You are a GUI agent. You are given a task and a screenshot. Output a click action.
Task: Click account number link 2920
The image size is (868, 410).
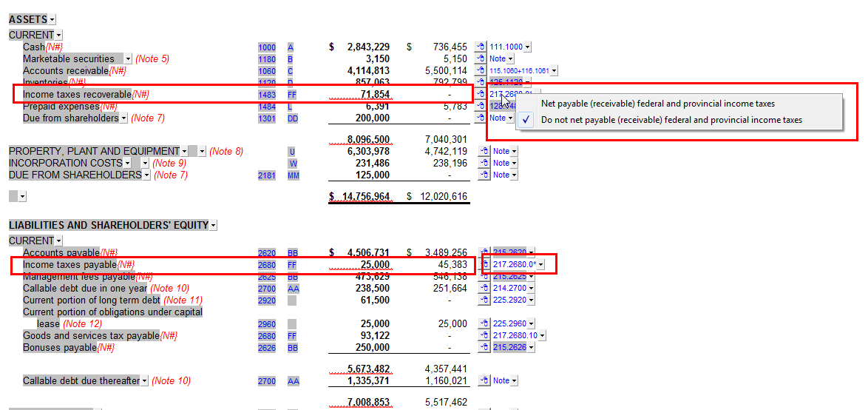(x=267, y=300)
